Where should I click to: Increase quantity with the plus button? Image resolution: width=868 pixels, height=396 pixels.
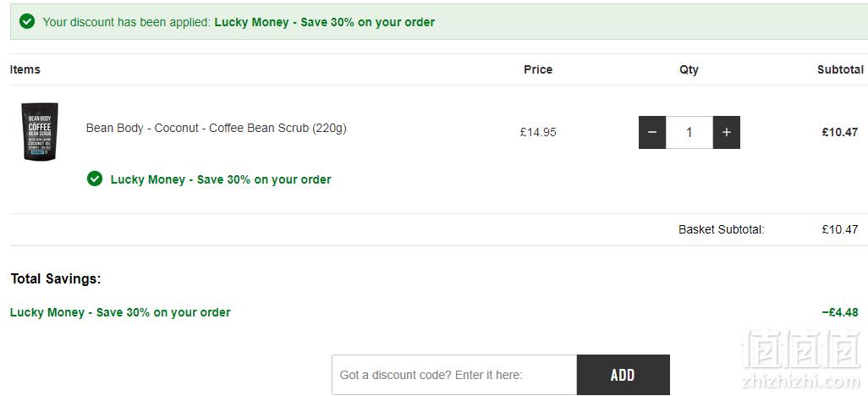(x=726, y=132)
